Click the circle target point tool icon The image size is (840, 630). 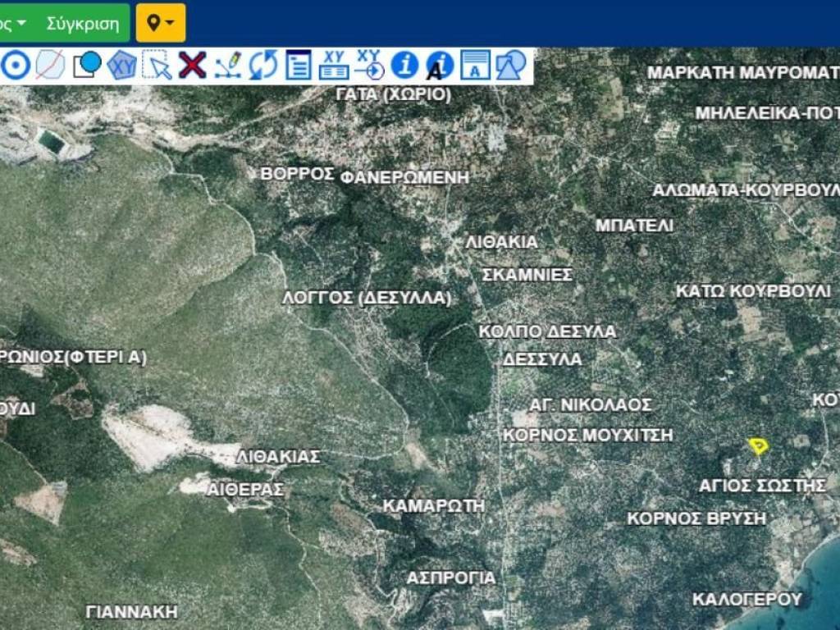tap(15, 65)
